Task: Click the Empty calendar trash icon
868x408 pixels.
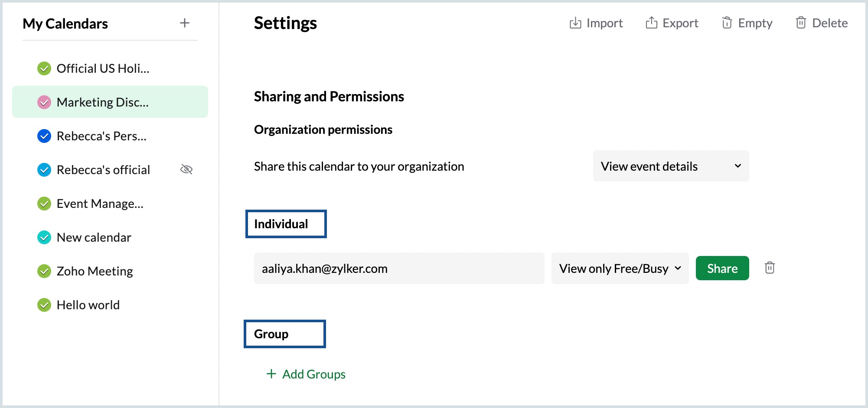Action: (727, 23)
